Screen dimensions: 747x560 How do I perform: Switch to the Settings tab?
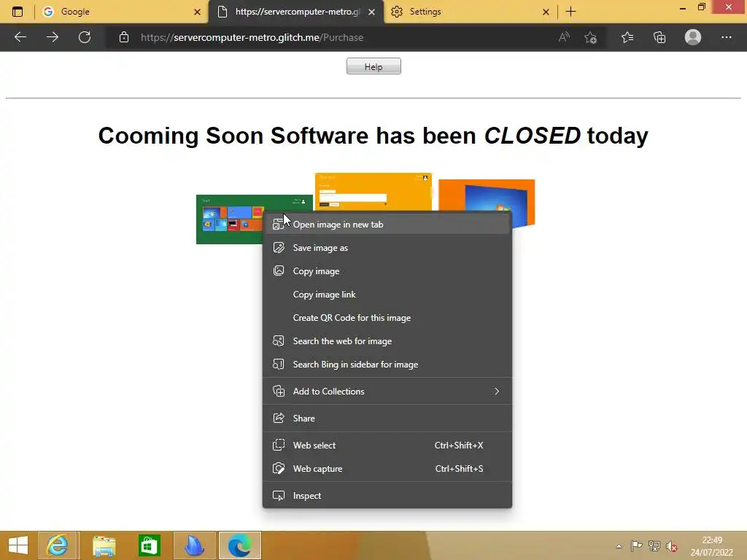coord(469,12)
